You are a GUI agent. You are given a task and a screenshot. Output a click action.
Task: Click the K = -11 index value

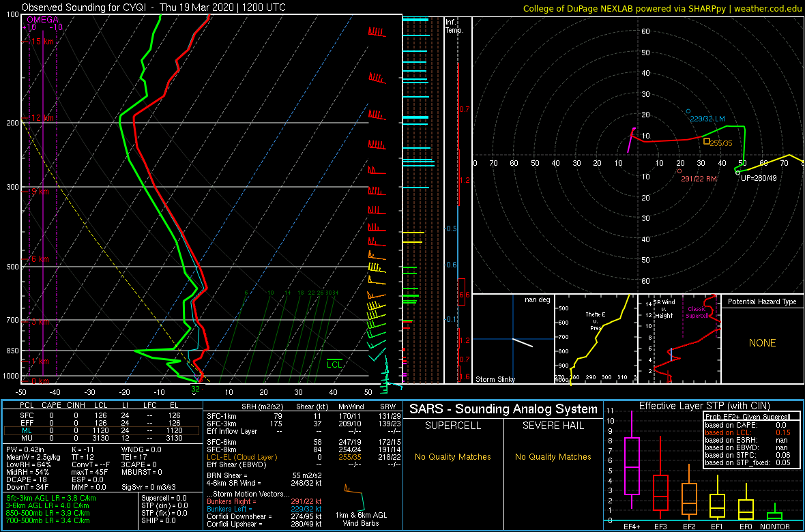pyautogui.click(x=82, y=450)
